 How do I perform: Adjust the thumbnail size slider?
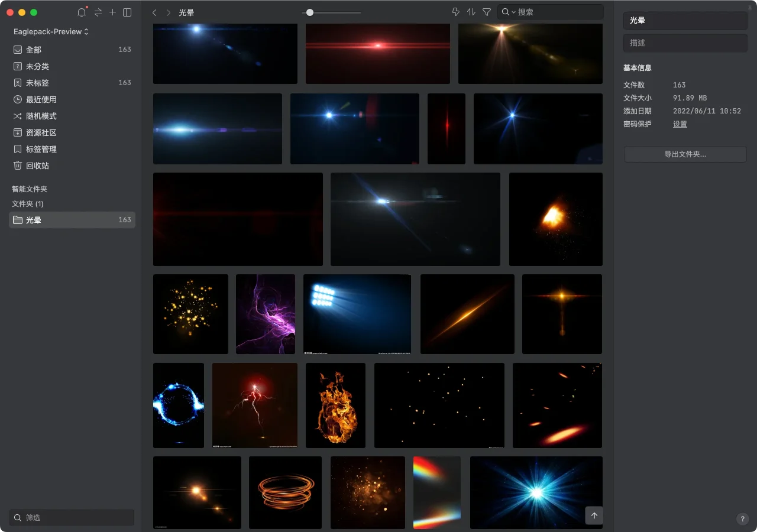click(309, 12)
